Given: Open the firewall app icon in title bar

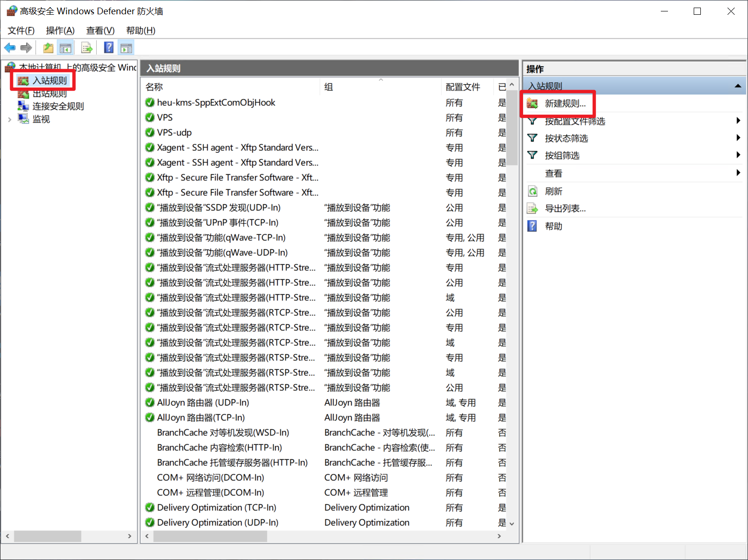Looking at the screenshot, I should (11, 11).
